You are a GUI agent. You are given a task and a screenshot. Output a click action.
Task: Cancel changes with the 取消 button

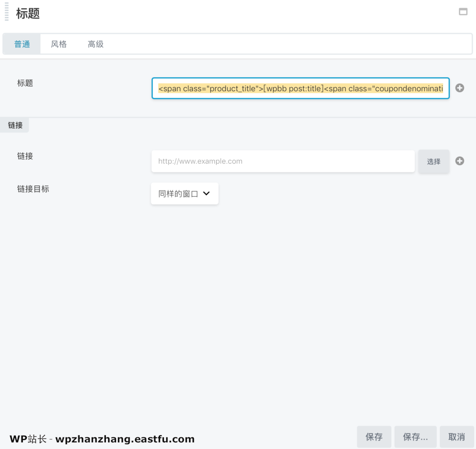pos(456,437)
